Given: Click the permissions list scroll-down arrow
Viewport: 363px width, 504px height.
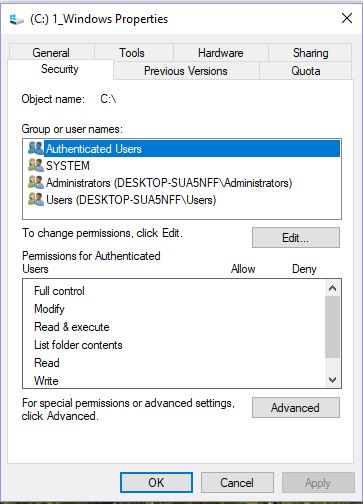Looking at the screenshot, I should (x=332, y=380).
